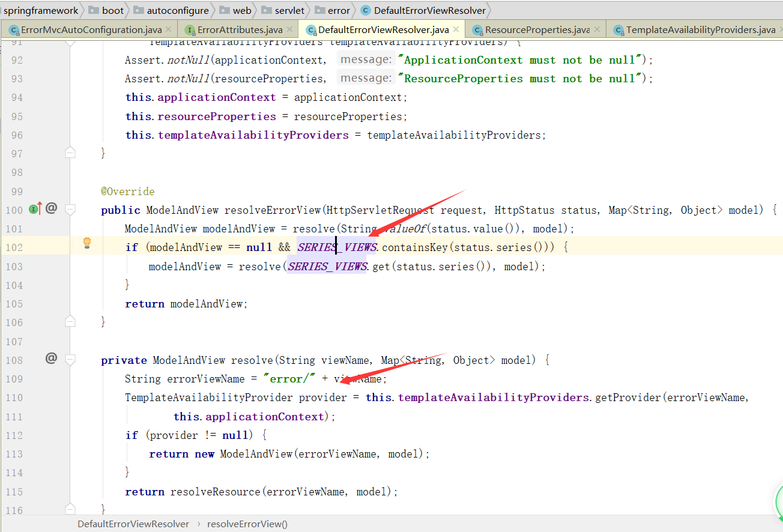Viewport: 783px width, 532px height.
Task: Click the interface icon on ErrorAttributes.java tab
Action: point(190,29)
